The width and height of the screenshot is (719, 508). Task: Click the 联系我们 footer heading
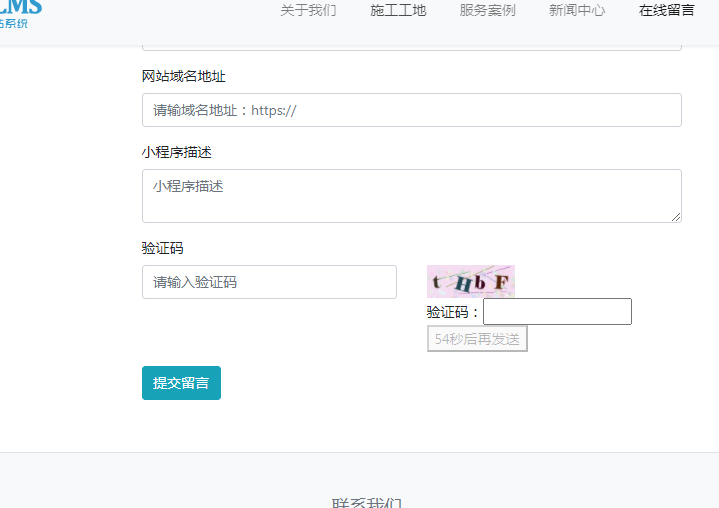366,502
